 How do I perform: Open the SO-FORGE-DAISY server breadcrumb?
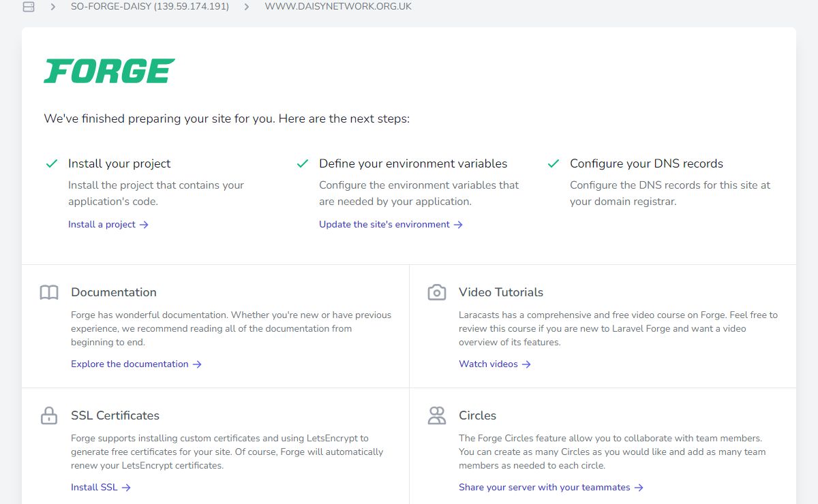150,7
